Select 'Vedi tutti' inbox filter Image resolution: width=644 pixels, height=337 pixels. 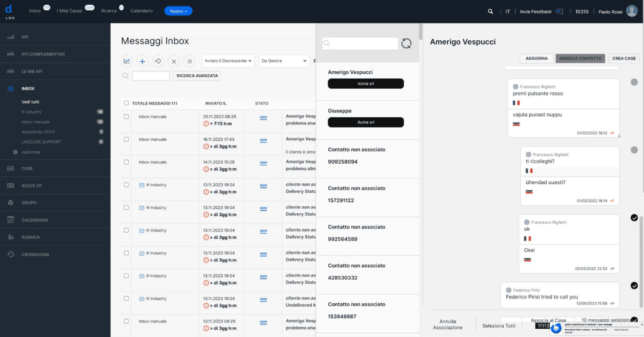coord(30,102)
